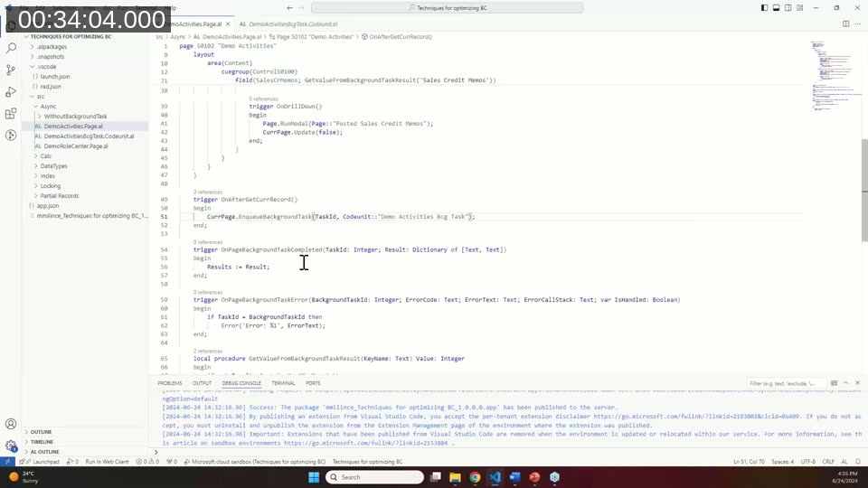868x488 pixels.
Task: Expand the AL Outline section
Action: (45, 452)
